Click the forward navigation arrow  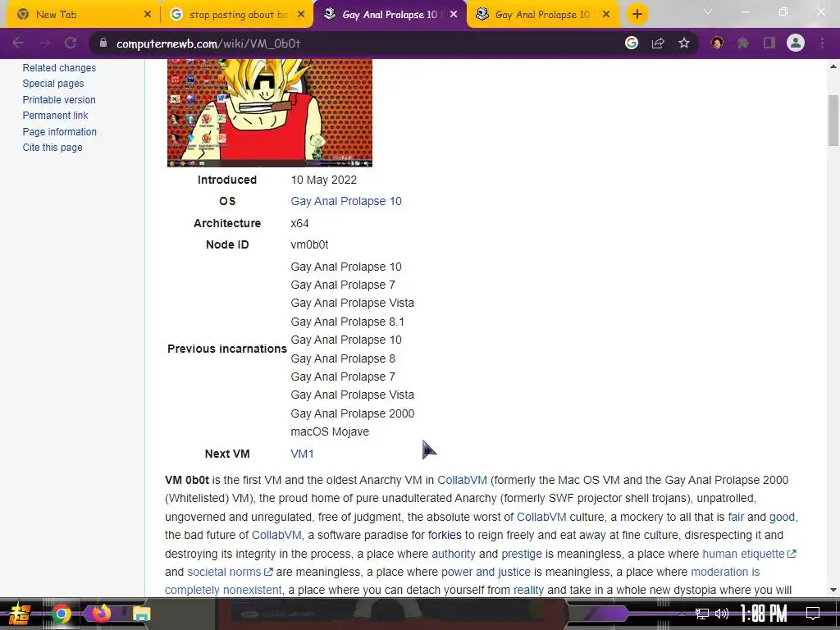(x=44, y=43)
